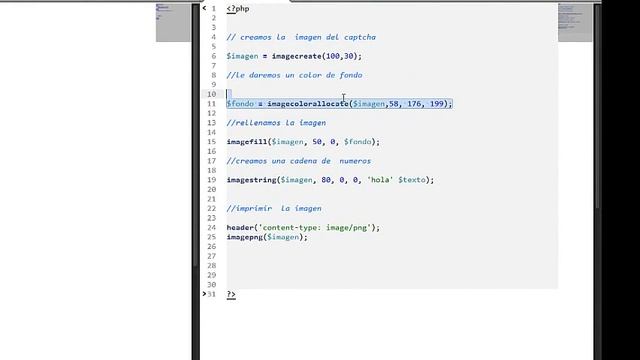
Task: Click line number 19 in the gutter
Action: [x=211, y=180]
